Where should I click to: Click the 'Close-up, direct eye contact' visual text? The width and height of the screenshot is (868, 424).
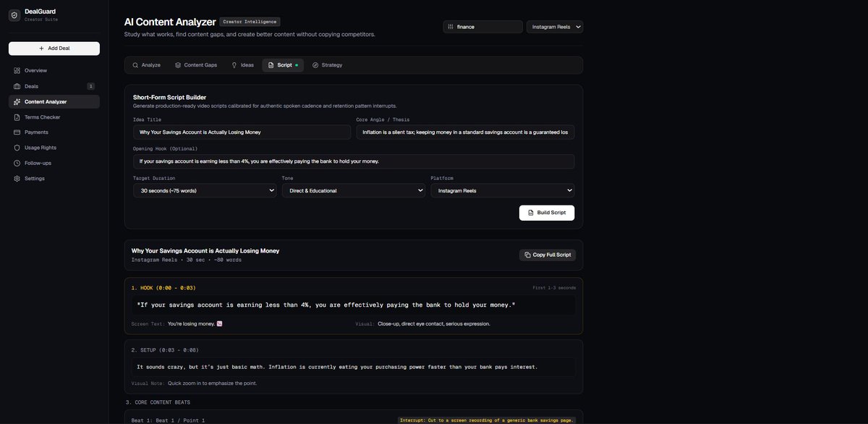(434, 324)
